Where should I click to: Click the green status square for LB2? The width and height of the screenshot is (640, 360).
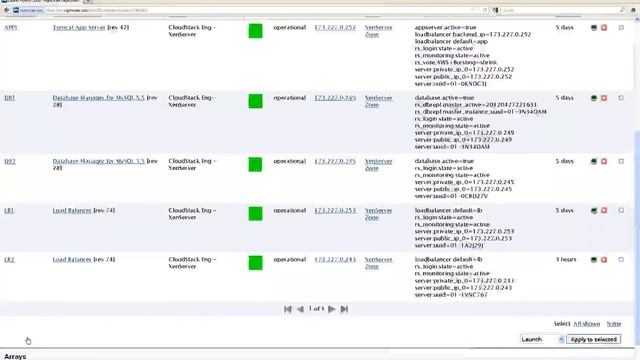[x=256, y=263]
